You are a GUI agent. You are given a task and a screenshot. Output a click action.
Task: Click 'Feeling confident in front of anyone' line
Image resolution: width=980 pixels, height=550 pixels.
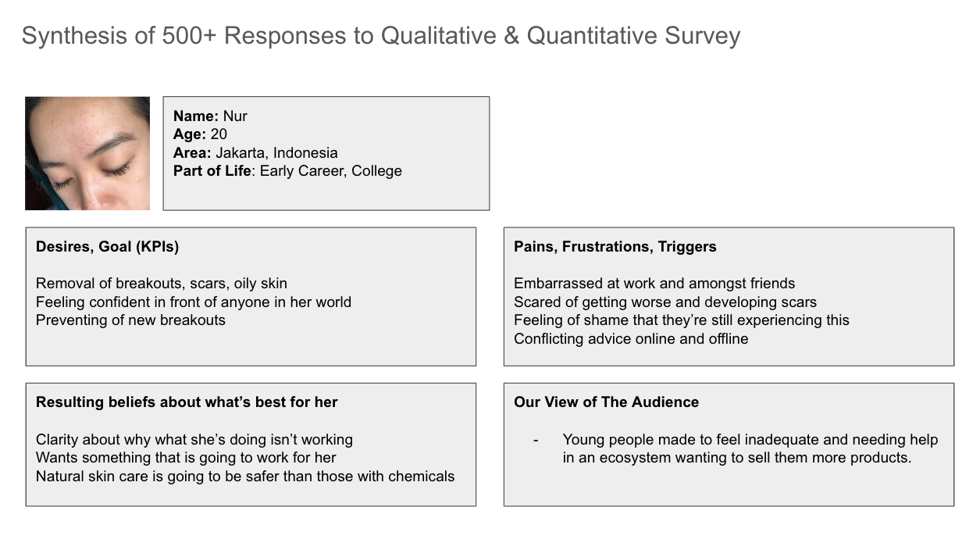click(194, 302)
